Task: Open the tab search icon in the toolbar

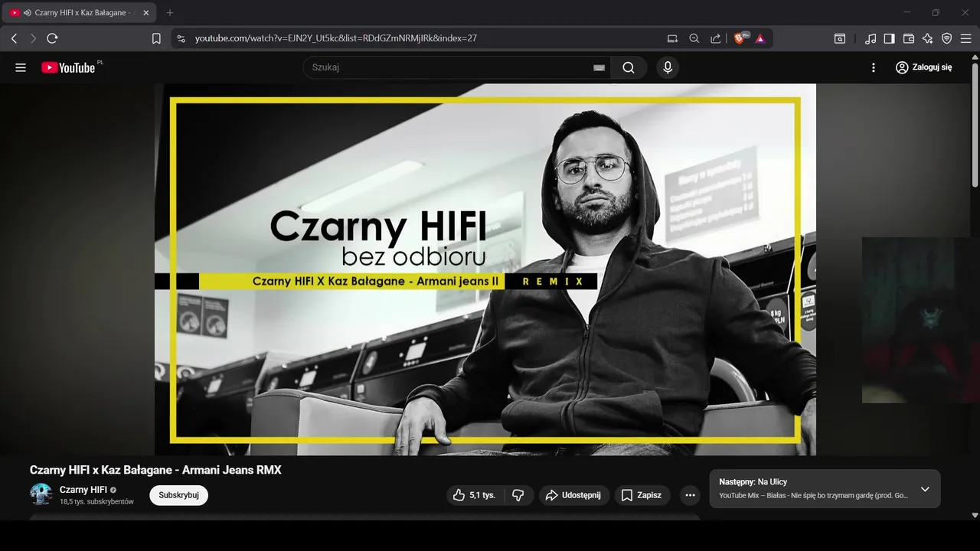Action: coord(840,38)
